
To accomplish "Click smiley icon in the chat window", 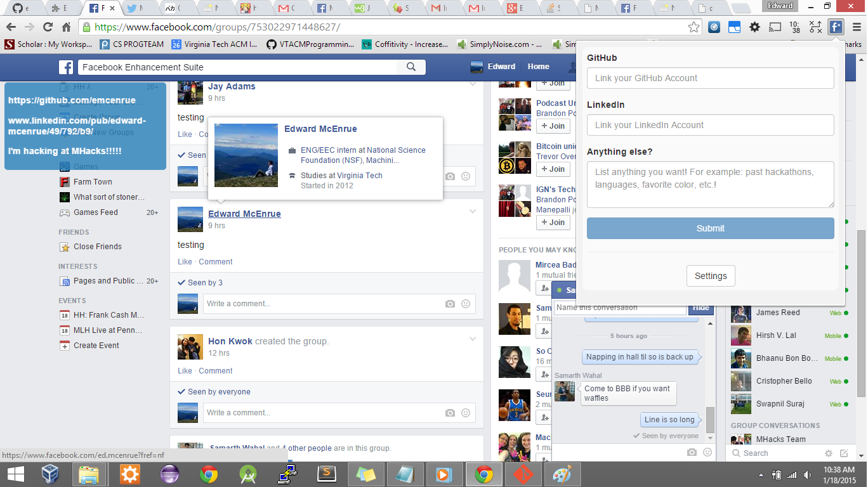I will [707, 452].
